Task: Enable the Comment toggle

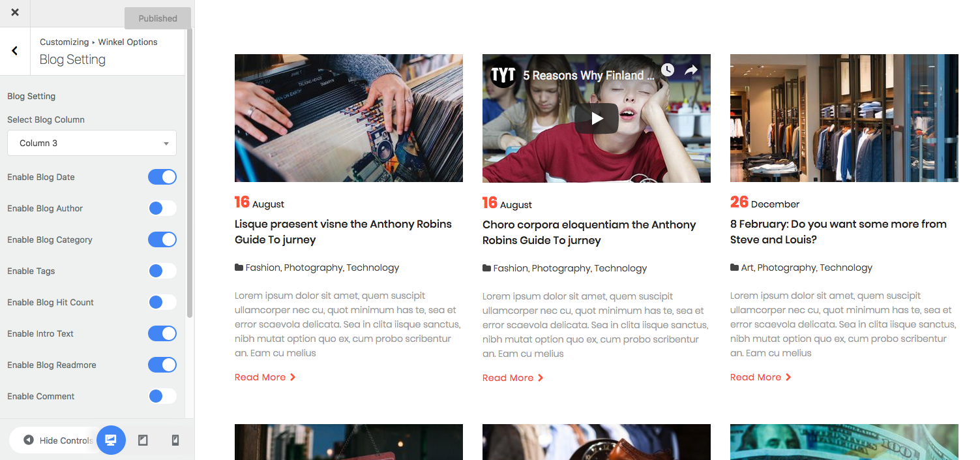Action: [162, 396]
